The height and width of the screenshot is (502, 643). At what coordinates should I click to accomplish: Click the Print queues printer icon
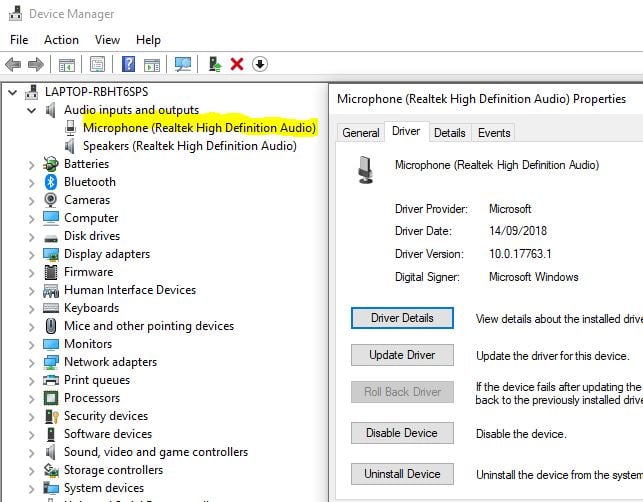tap(51, 380)
